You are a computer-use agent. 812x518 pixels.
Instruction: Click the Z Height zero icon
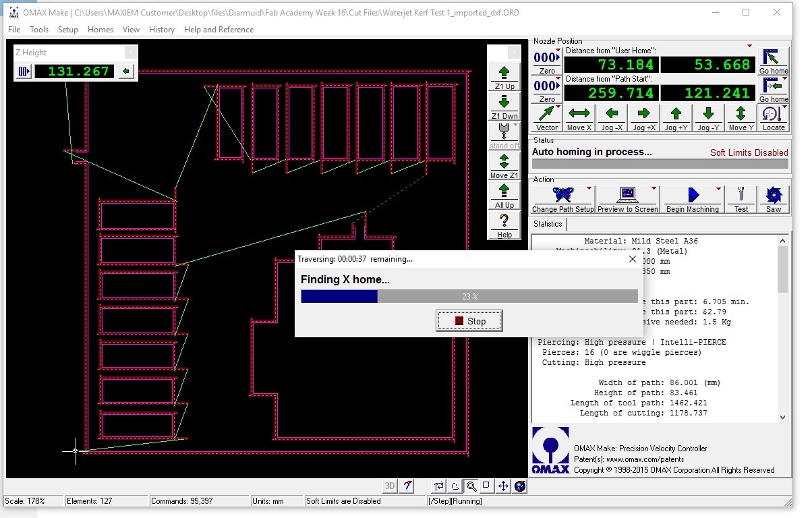coord(24,71)
